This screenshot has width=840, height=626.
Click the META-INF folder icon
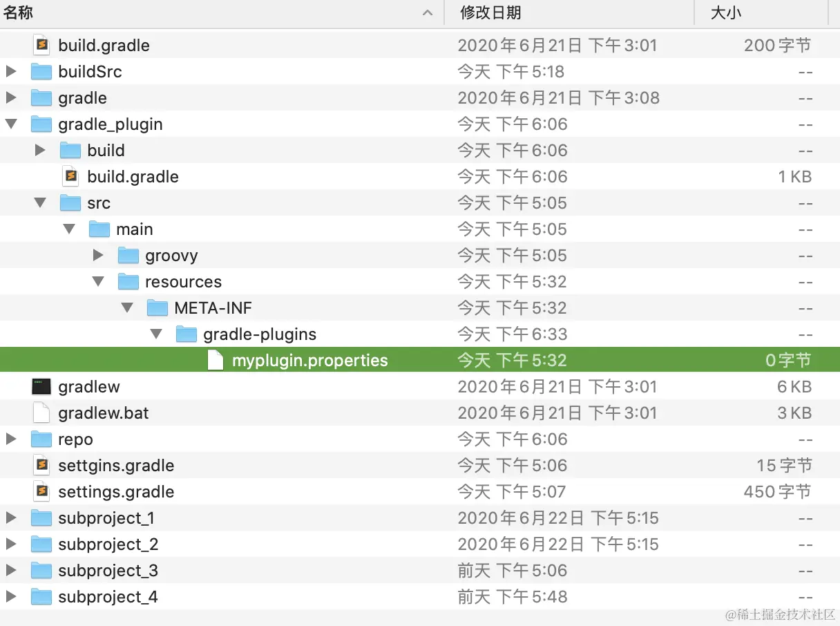[x=157, y=307]
